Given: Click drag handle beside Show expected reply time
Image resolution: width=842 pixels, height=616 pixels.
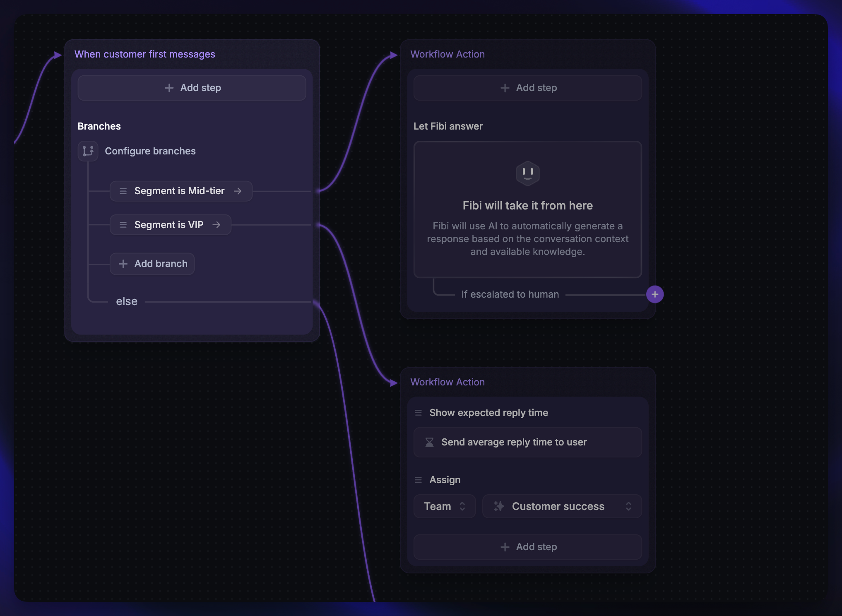Looking at the screenshot, I should pos(419,413).
